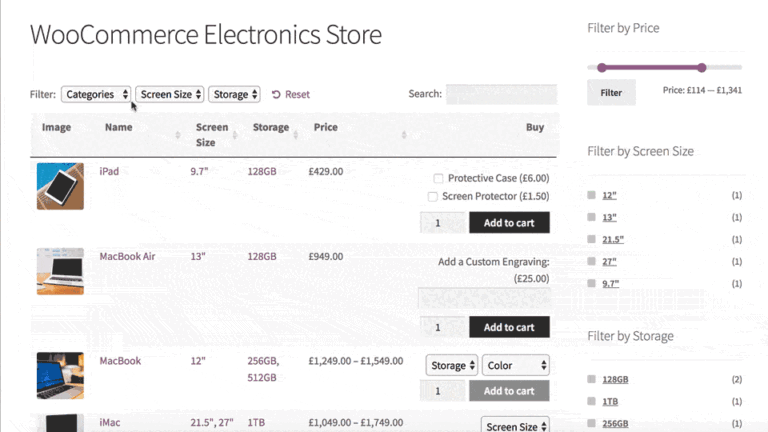
Task: Grab the minimum price slider handle
Action: pyautogui.click(x=602, y=68)
